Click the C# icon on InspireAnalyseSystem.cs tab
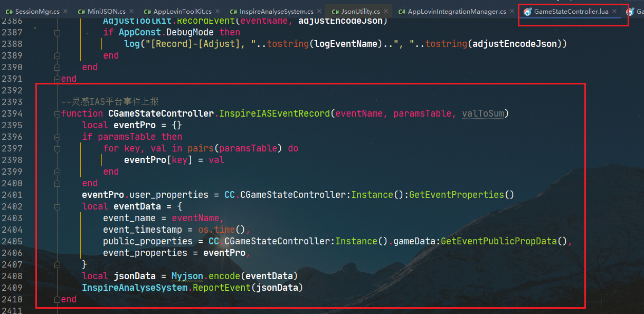644x314 pixels. pos(233,12)
